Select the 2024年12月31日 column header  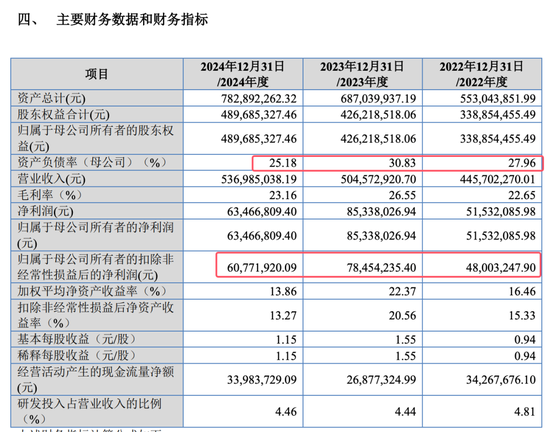pyautogui.click(x=243, y=74)
